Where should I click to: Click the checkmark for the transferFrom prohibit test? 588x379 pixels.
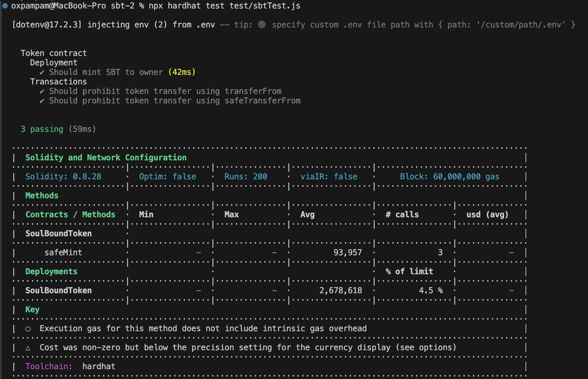pos(42,91)
